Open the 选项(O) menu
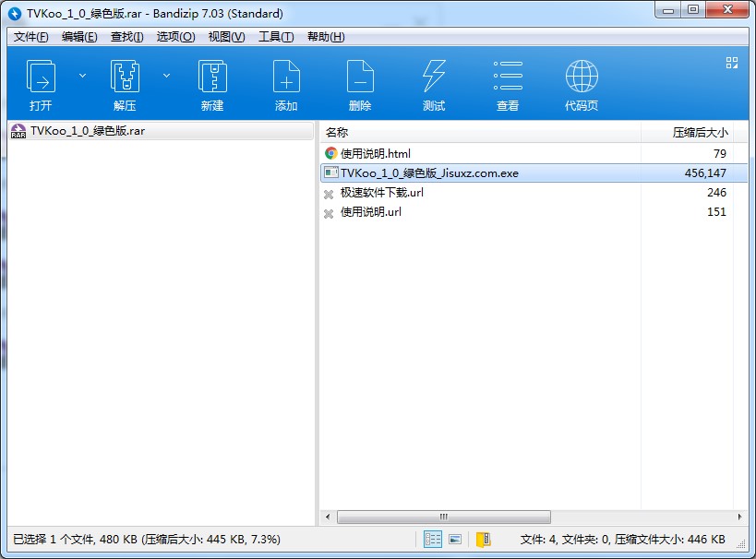The image size is (756, 559). point(175,37)
